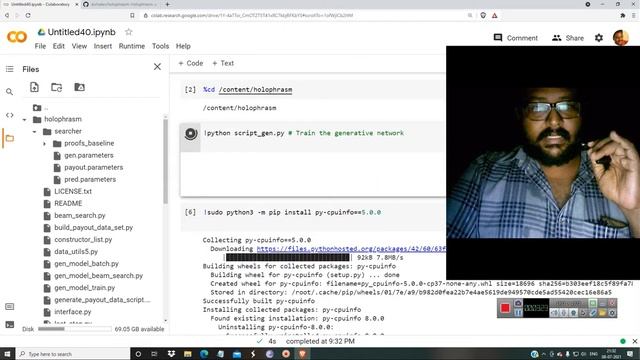This screenshot has width=640, height=360.
Task: Select gen_model_beam_search.py file
Action: [x=98, y=276]
